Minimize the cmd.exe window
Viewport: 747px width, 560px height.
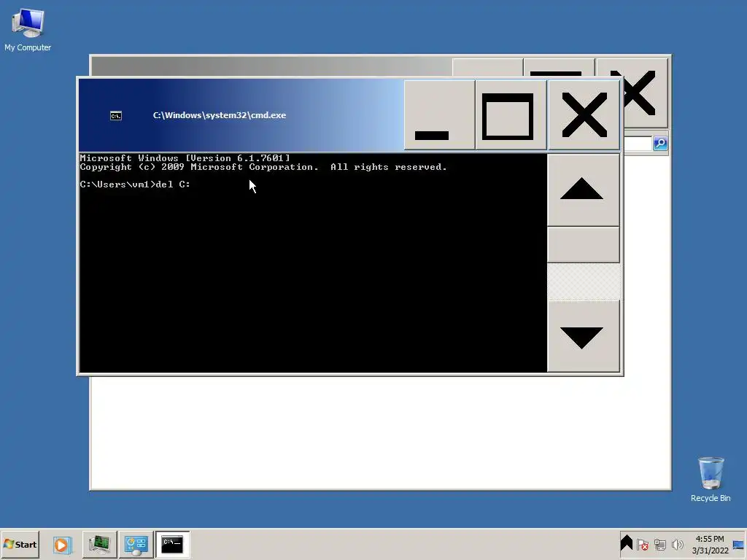tap(439, 114)
